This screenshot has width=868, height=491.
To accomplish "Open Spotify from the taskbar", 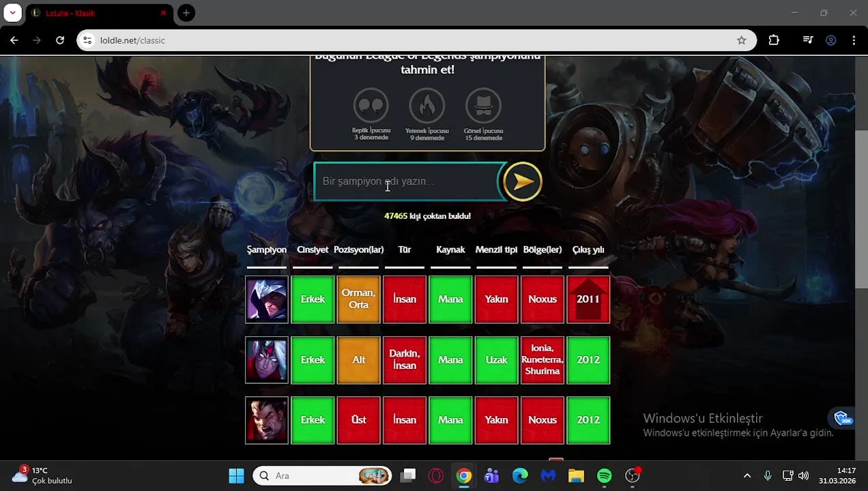I will click(605, 476).
